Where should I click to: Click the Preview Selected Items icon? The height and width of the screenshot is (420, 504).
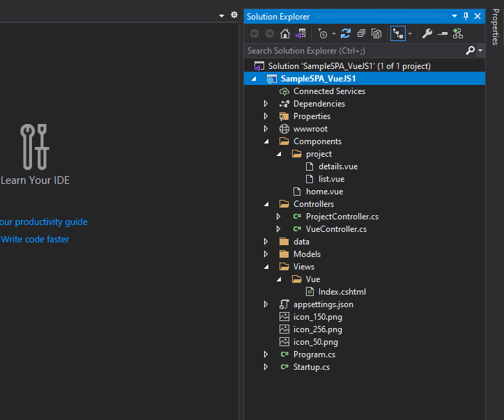(x=443, y=33)
